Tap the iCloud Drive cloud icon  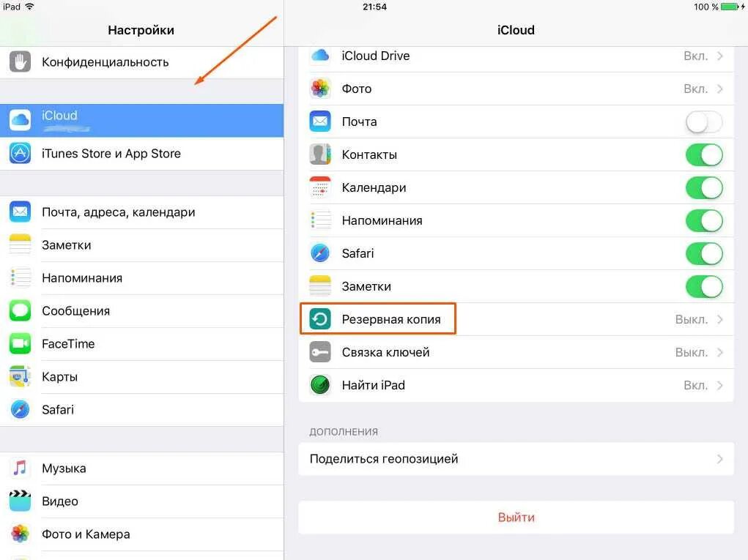coord(320,56)
